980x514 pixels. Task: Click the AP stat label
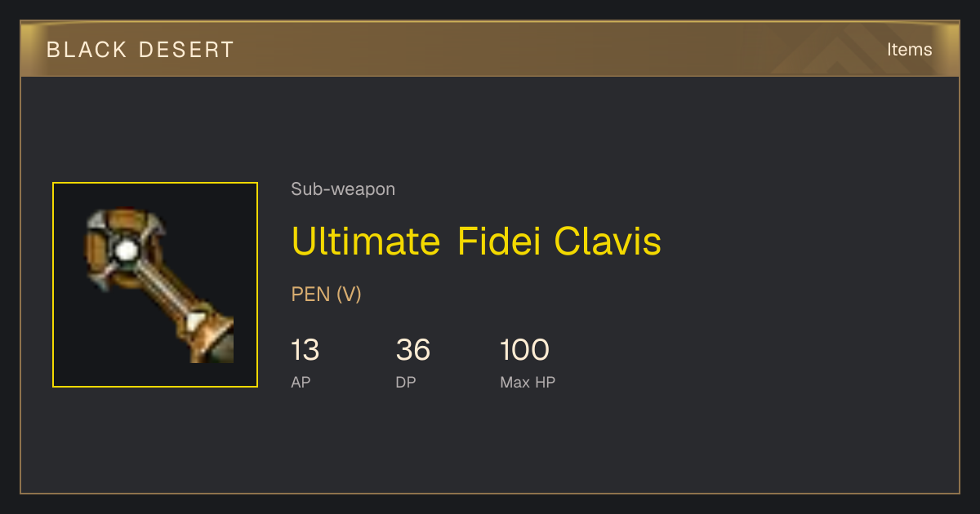301,382
